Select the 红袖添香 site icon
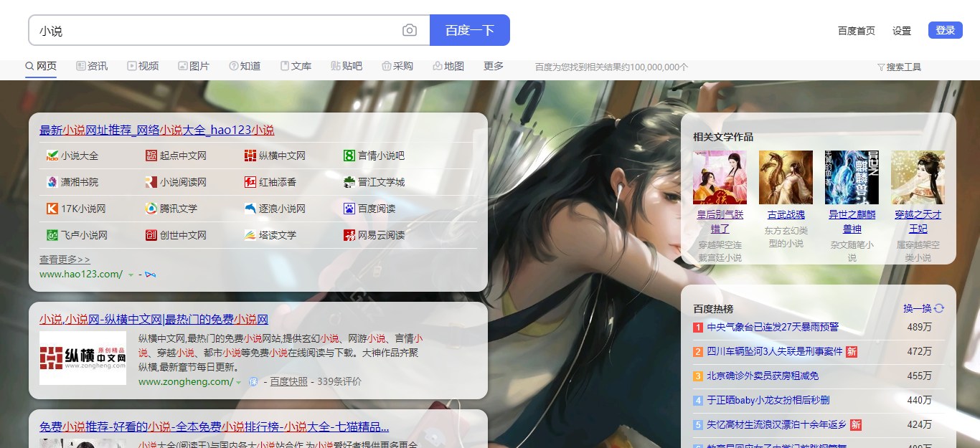This screenshot has width=980, height=448. point(250,182)
